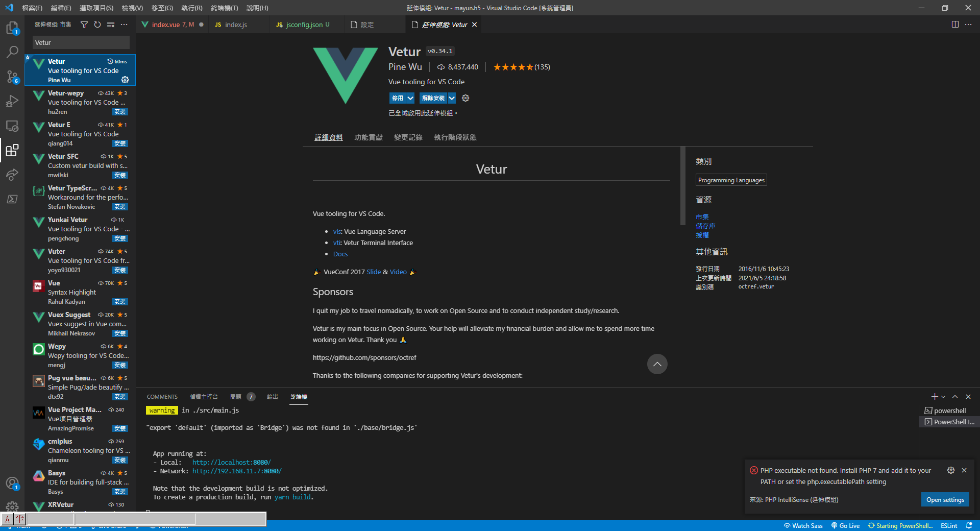The height and width of the screenshot is (531, 980).
Task: Switch to the index.js editor tab
Action: tap(235, 25)
